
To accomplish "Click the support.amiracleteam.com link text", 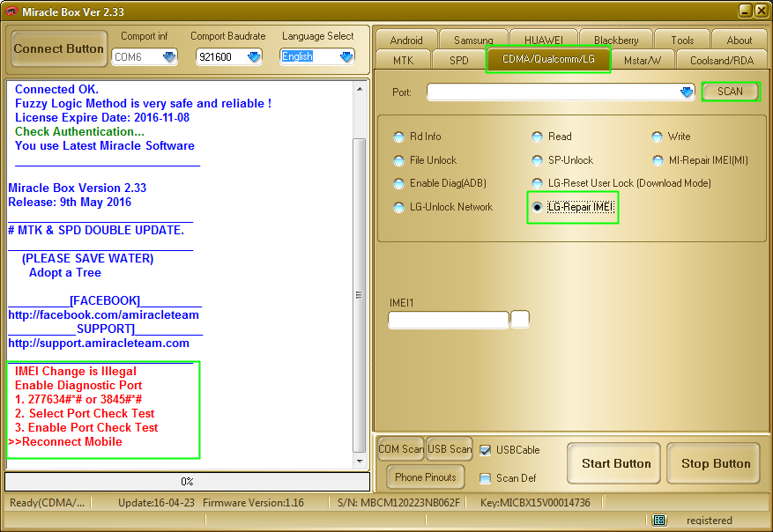I will (x=99, y=344).
